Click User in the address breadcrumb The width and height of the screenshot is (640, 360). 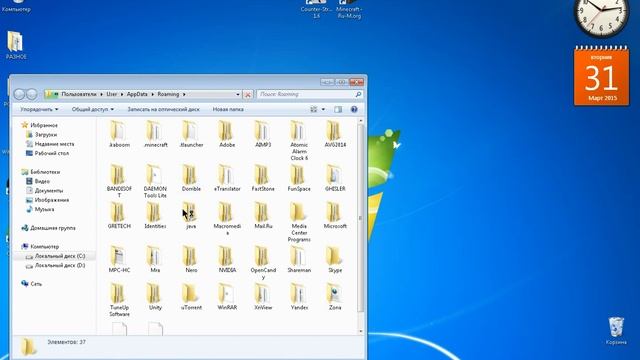pyautogui.click(x=111, y=94)
